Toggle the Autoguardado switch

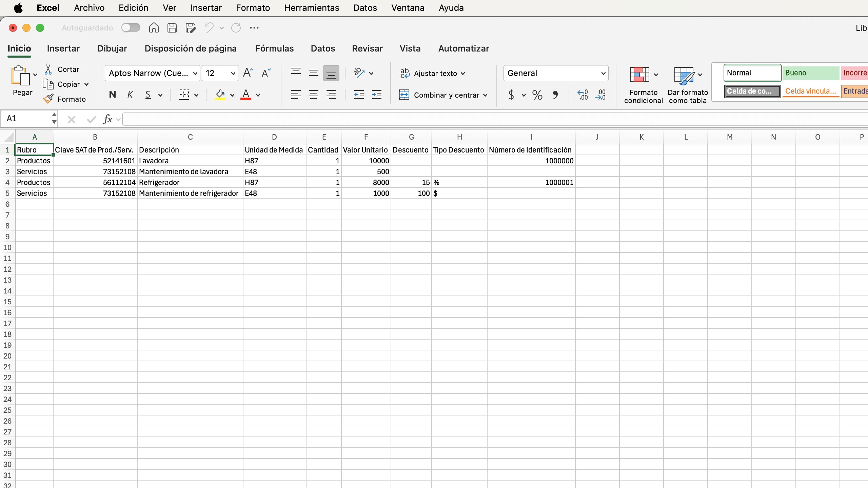(131, 28)
